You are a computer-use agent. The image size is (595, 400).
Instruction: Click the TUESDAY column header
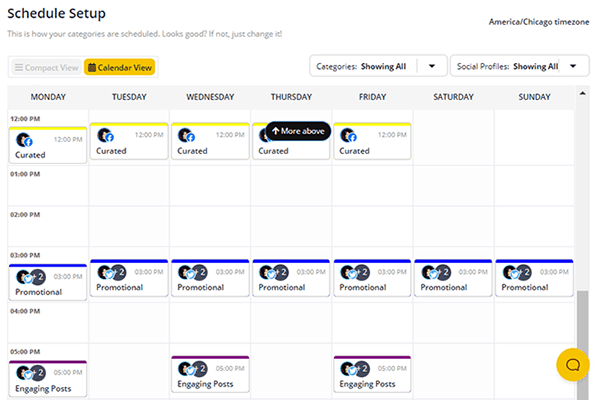pos(129,97)
